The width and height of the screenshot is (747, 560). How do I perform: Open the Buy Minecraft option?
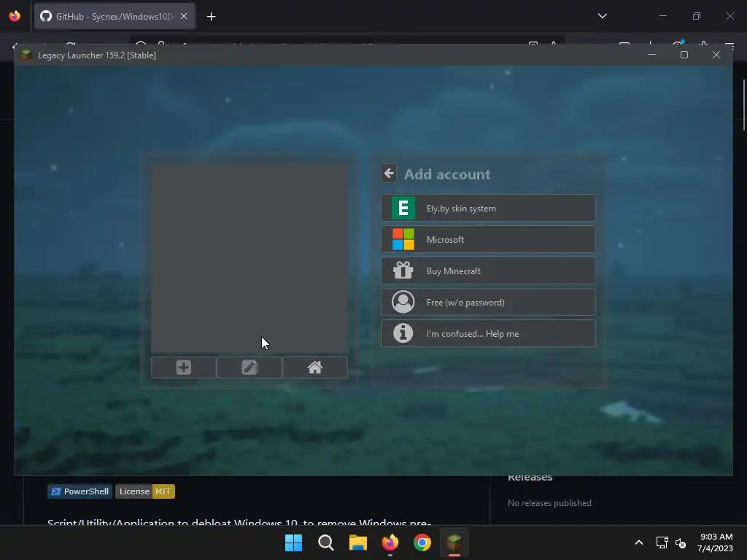click(488, 271)
